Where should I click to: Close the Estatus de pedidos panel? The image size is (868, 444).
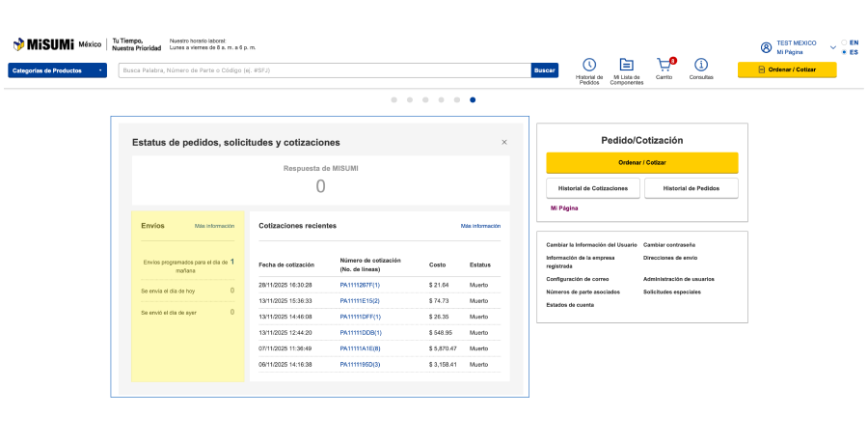coord(504,143)
